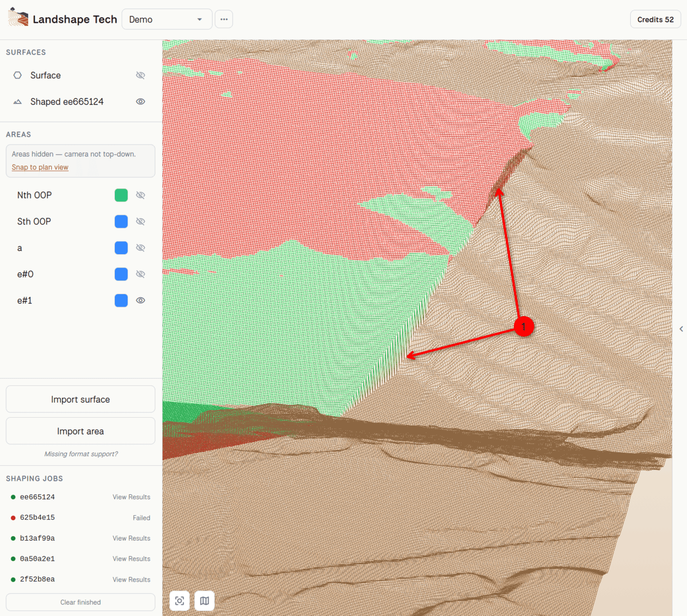The image size is (687, 616).
Task: Click the Credits 52 button
Action: [x=655, y=19]
